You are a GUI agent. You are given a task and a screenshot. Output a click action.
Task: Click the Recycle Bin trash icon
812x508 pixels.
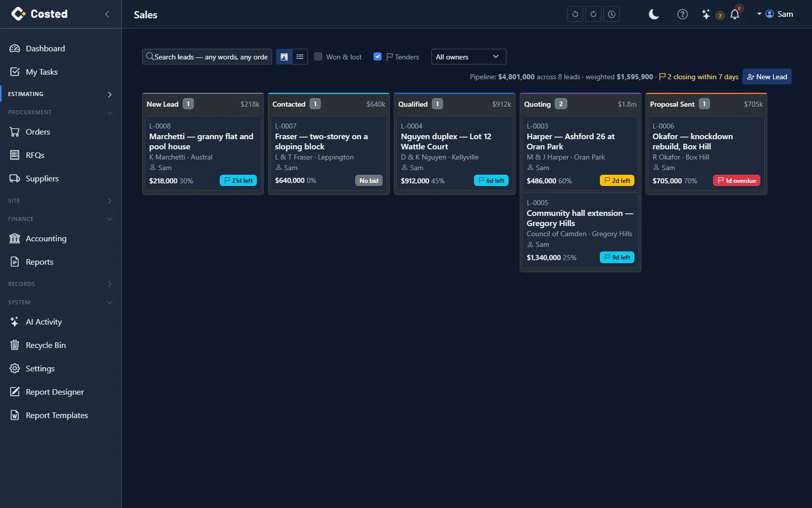coord(15,345)
